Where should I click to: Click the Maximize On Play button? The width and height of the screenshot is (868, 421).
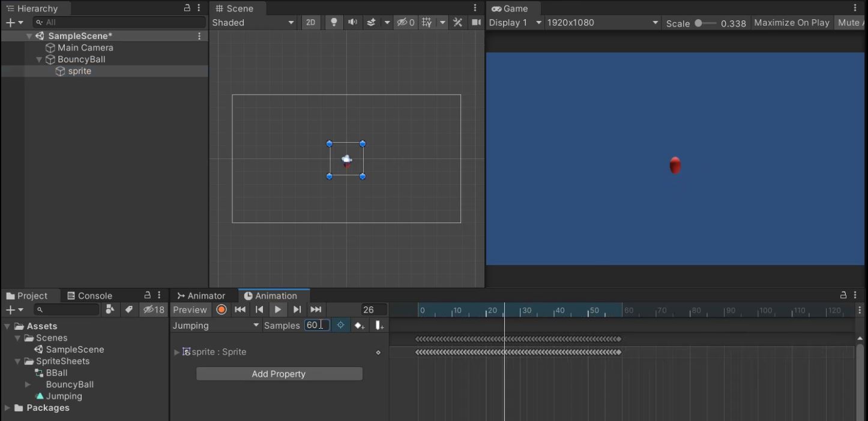(x=791, y=22)
